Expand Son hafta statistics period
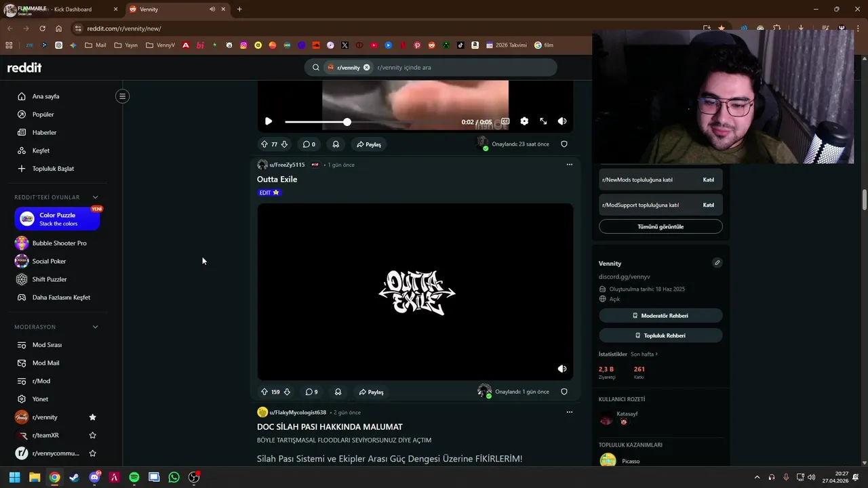The width and height of the screenshot is (868, 488). [x=644, y=354]
